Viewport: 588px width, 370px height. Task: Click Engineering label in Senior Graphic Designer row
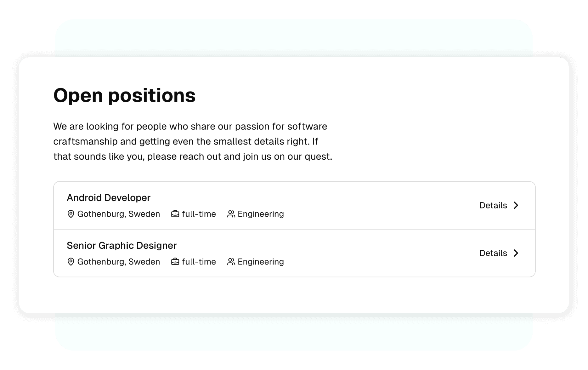point(261,262)
